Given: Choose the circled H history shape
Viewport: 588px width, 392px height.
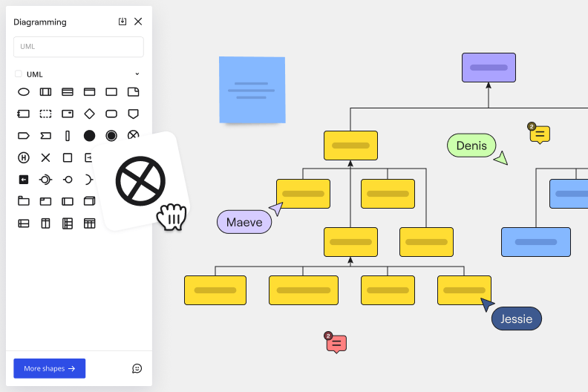Looking at the screenshot, I should pyautogui.click(x=24, y=157).
